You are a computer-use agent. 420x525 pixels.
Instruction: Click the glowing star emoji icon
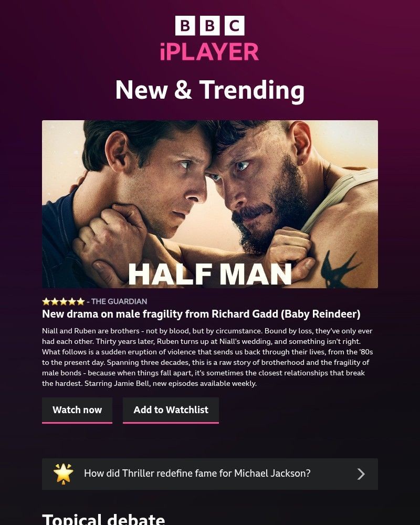(x=64, y=474)
